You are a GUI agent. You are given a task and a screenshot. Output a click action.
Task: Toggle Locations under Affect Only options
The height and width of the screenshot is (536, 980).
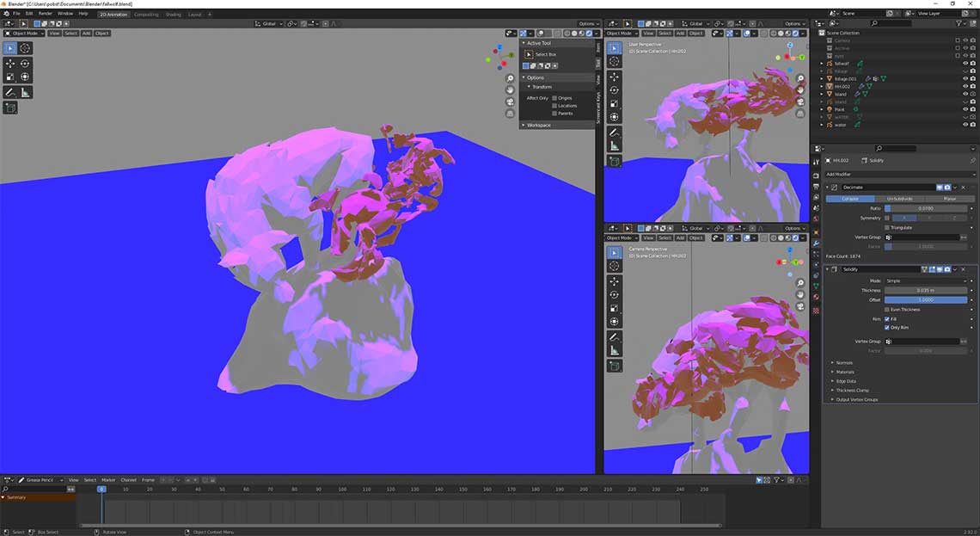click(x=554, y=106)
